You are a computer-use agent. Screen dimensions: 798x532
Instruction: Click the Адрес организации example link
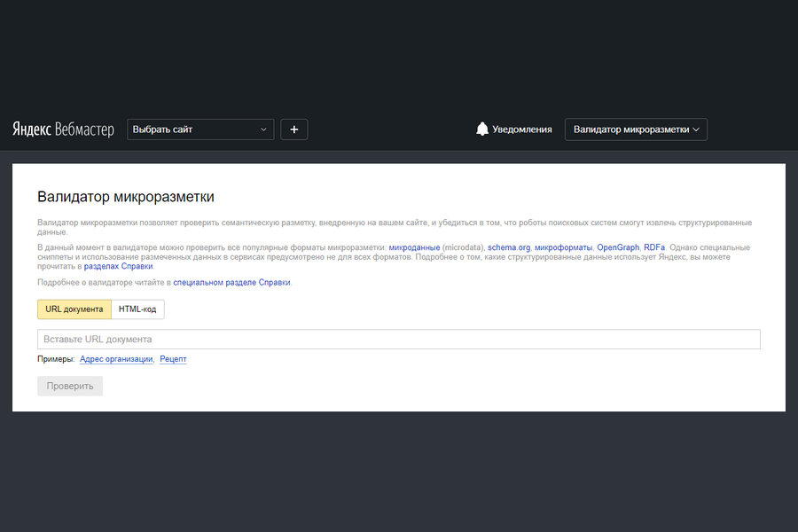coord(116,359)
